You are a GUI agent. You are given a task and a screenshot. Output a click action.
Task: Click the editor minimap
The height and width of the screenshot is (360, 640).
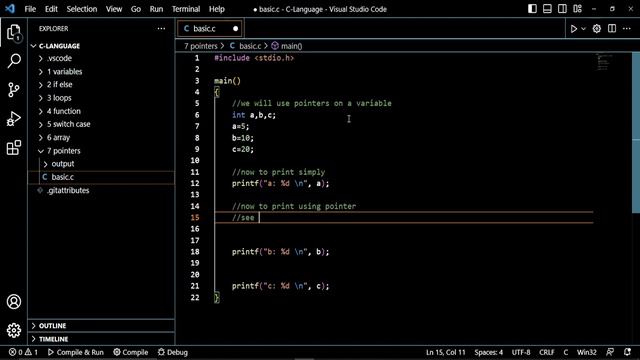(x=603, y=62)
